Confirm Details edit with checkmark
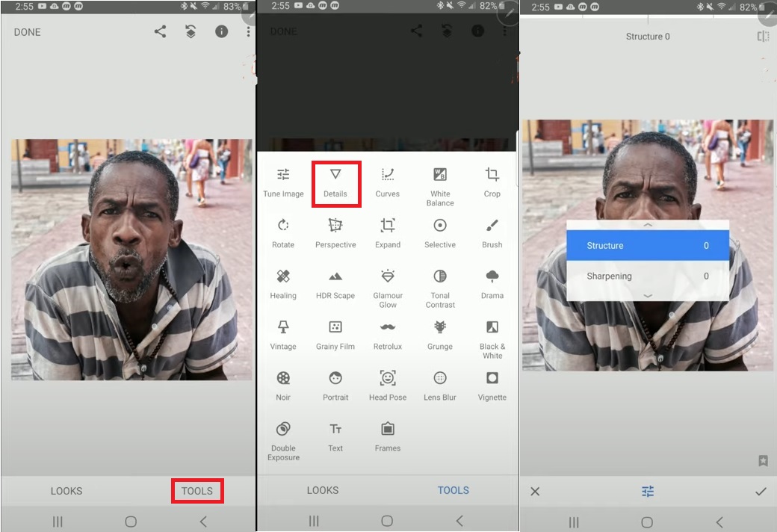This screenshot has width=777, height=532. point(761,492)
